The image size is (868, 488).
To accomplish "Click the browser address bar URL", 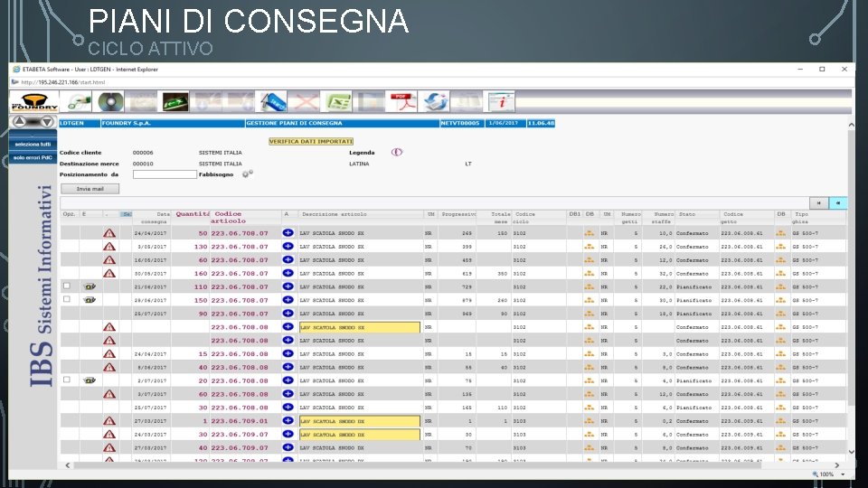I will pos(63,82).
